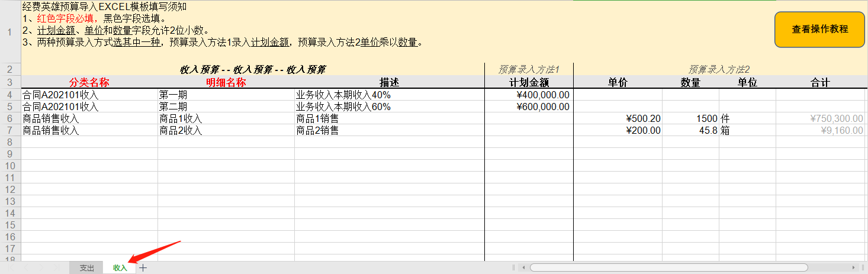Screen dimensions: 868x274
Task: Select row 4 header
Action: coord(9,95)
